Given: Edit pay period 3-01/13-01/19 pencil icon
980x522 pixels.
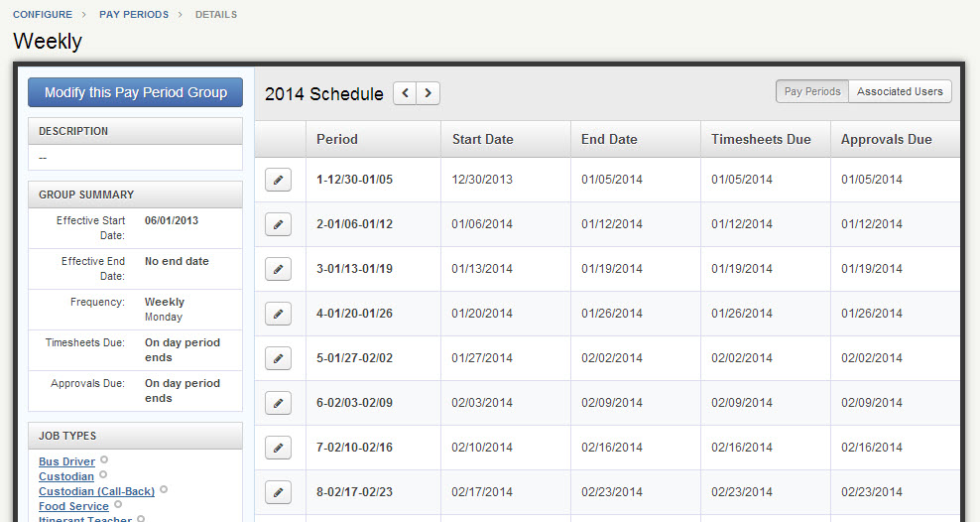Looking at the screenshot, I should click(x=278, y=269).
